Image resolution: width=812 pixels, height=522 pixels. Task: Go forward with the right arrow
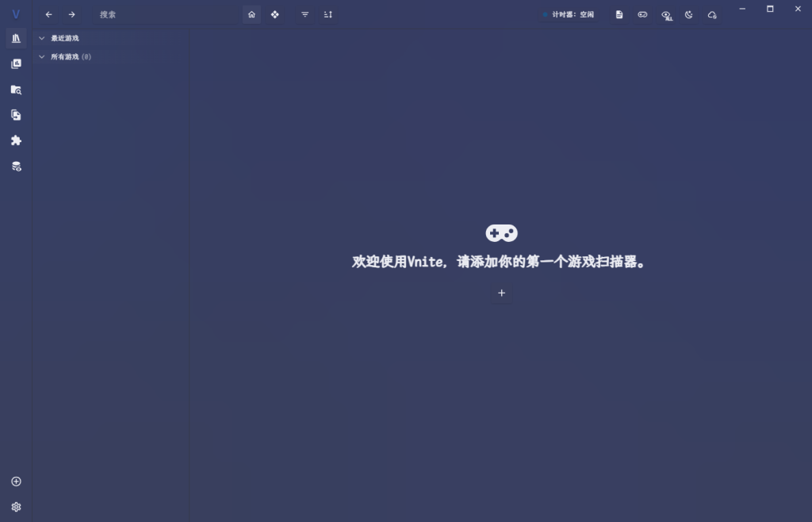[x=72, y=14]
